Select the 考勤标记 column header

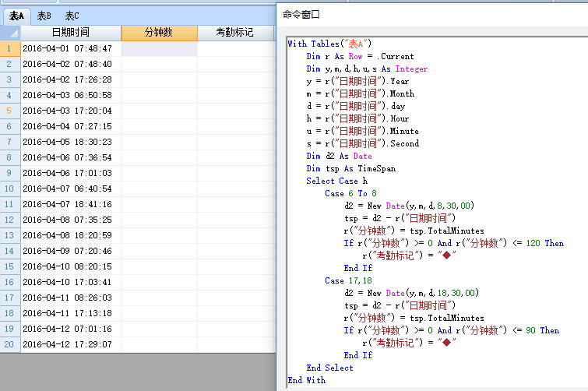(235, 33)
